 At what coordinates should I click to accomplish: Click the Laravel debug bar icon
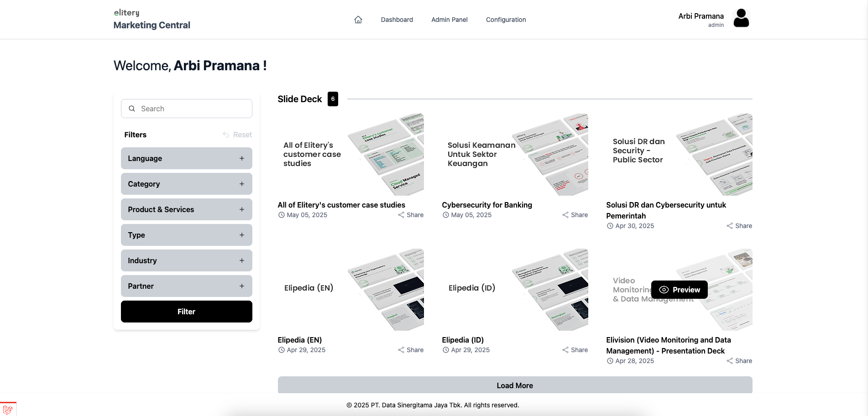coord(8,409)
